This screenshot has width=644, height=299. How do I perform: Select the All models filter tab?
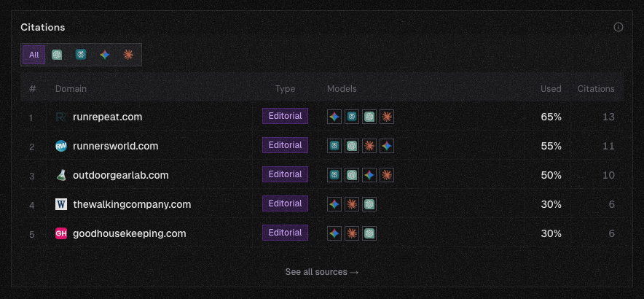(34, 55)
